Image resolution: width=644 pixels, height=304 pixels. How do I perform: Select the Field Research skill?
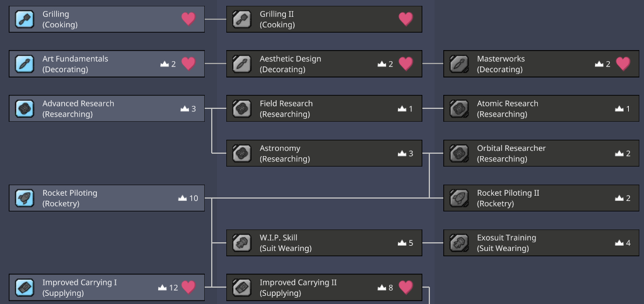click(x=324, y=109)
